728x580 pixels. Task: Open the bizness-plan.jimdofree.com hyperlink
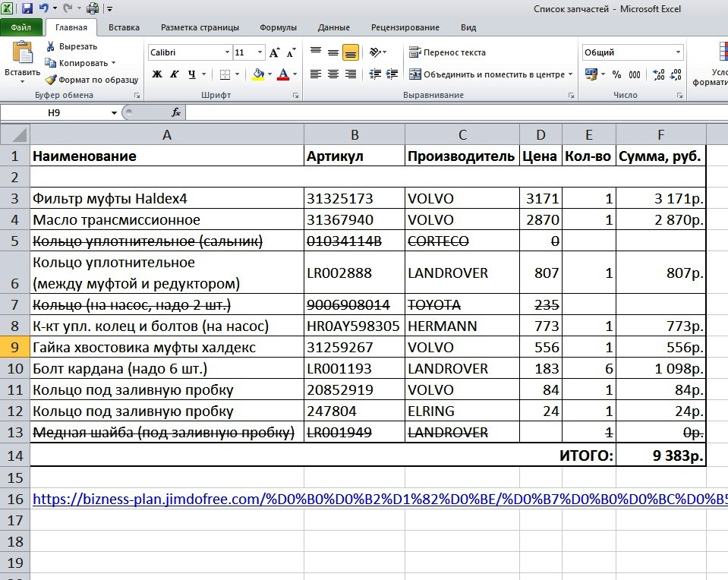point(380,499)
